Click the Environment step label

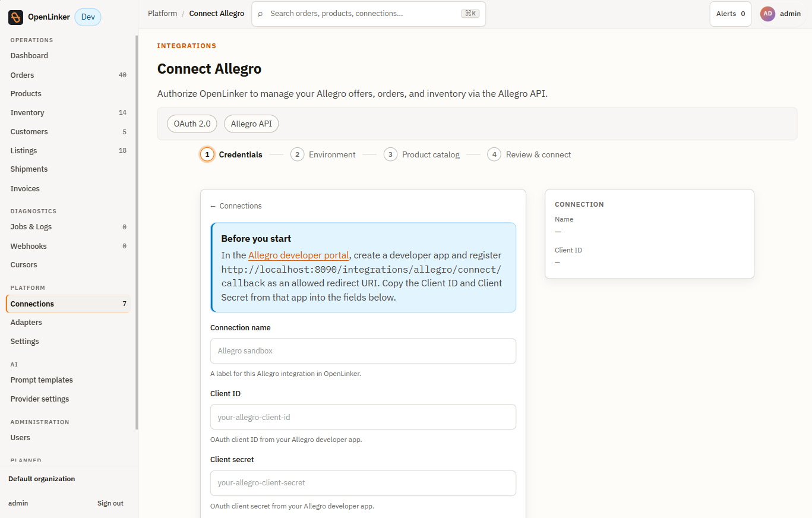pos(332,154)
